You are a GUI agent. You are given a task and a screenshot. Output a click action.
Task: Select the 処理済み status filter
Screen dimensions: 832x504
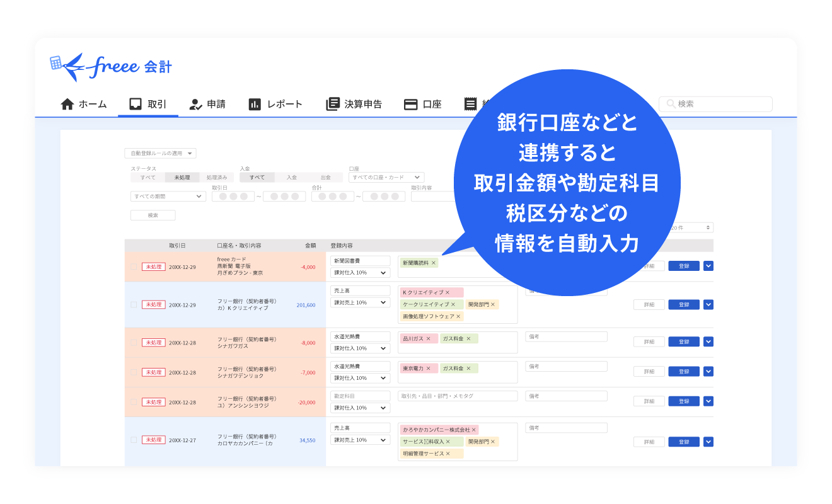click(217, 178)
